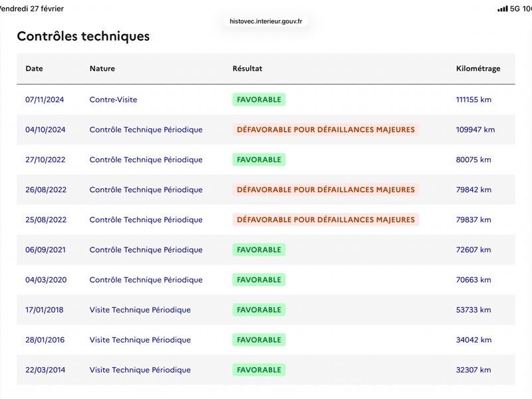Select the 70663 km mileage value
The width and height of the screenshot is (532, 399).
(473, 280)
